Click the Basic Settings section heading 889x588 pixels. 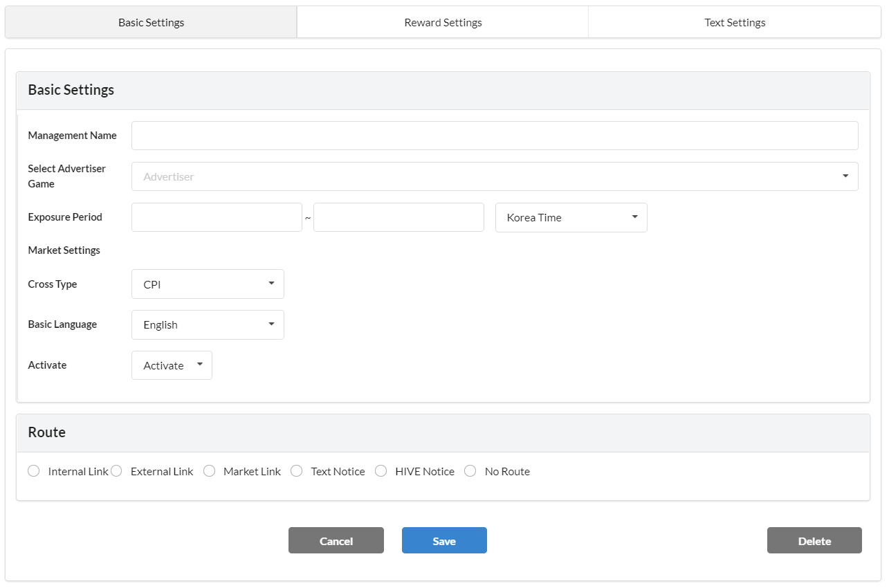[71, 90]
